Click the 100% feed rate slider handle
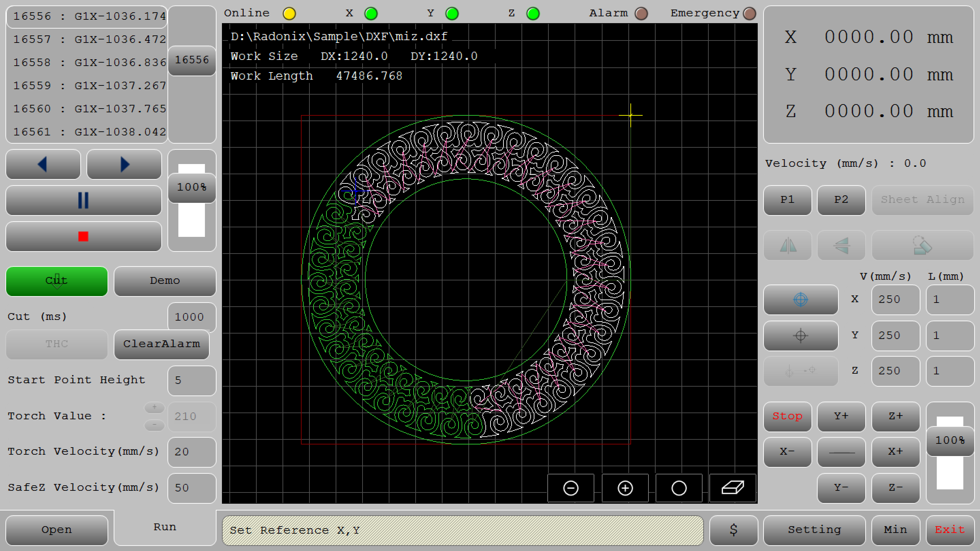 192,187
